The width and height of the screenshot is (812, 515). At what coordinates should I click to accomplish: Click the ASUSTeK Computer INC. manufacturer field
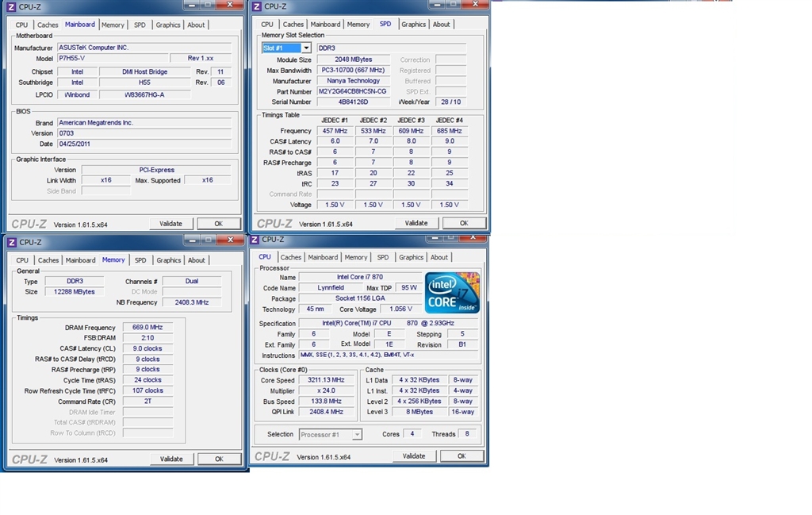[144, 48]
